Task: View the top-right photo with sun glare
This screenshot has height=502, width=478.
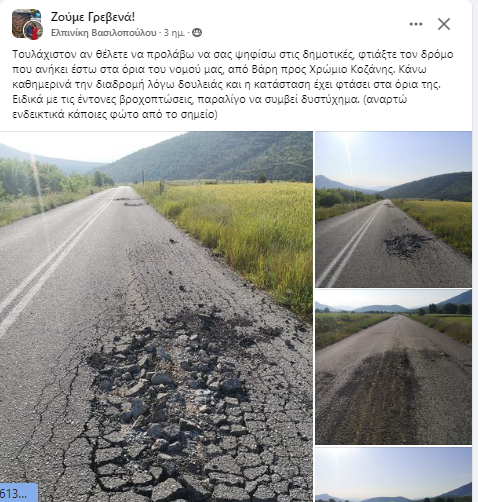Action: click(393, 209)
